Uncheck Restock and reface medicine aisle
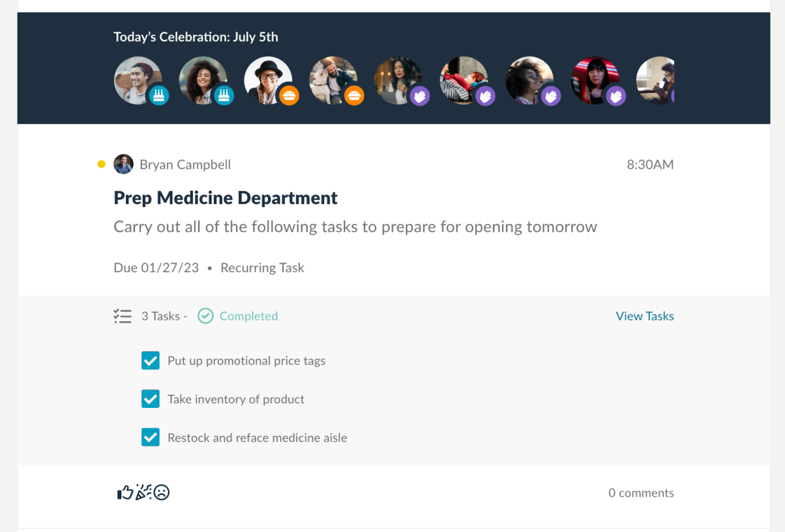The height and width of the screenshot is (532, 785). click(x=151, y=437)
